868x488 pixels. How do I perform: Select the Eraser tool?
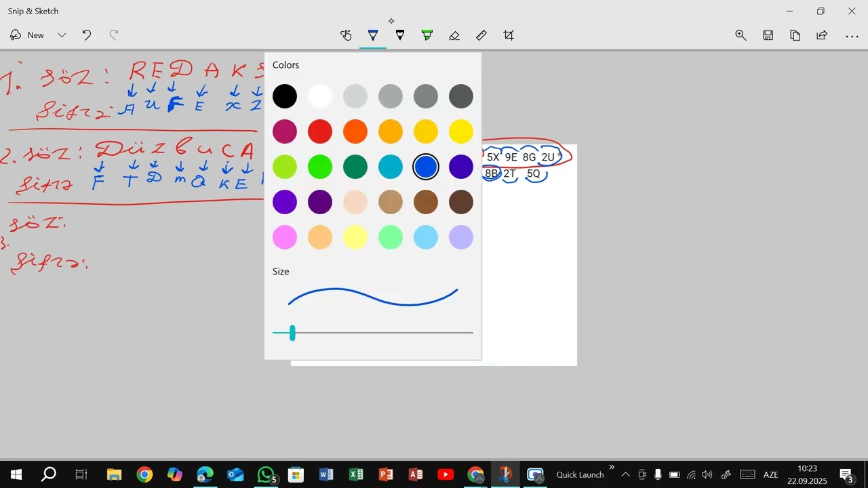point(454,35)
